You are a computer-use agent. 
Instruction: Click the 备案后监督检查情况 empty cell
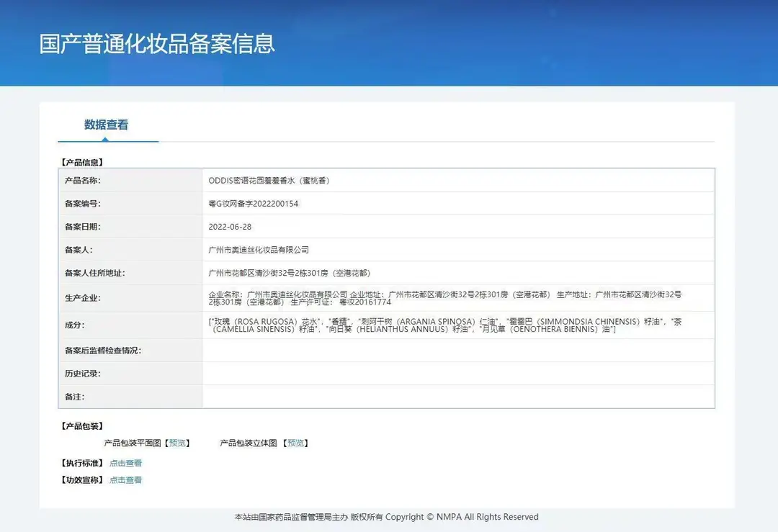pyautogui.click(x=458, y=351)
